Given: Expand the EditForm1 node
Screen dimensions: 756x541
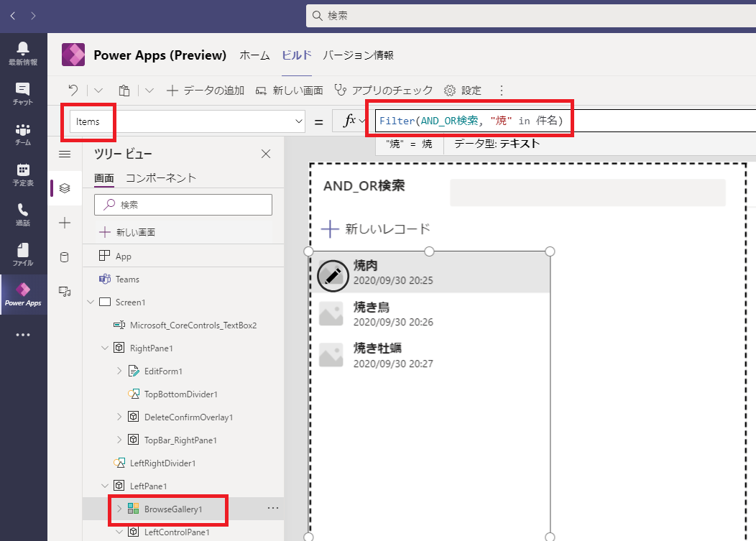Looking at the screenshot, I should pyautogui.click(x=119, y=371).
